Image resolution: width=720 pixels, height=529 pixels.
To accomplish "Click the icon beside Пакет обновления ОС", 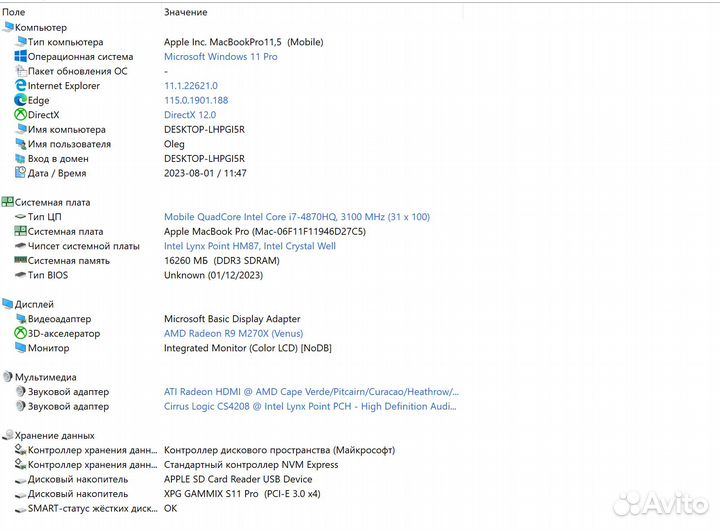I will click(x=20, y=71).
